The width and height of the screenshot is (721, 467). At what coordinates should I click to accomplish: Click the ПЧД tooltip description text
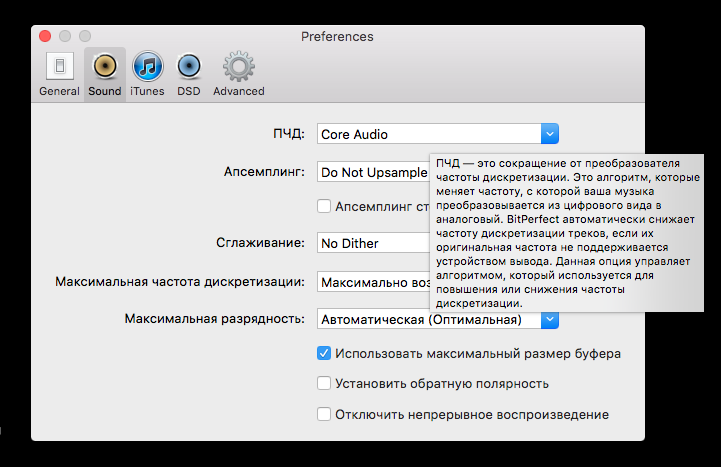coord(566,232)
